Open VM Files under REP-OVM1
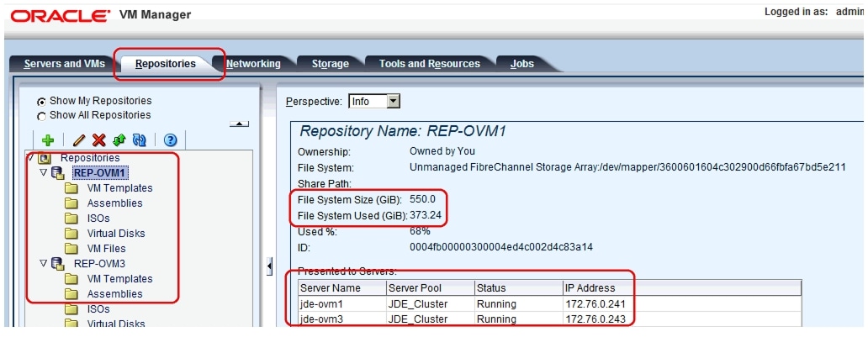Image resolution: width=868 pixels, height=353 pixels. coord(106,249)
